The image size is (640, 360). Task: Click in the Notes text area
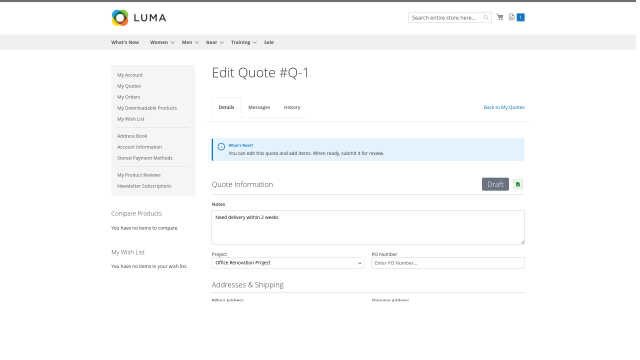pos(368,227)
